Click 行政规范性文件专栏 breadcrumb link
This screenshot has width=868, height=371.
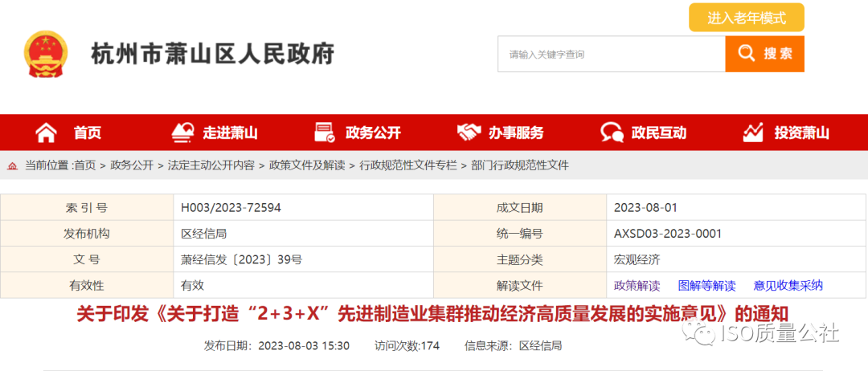coord(408,165)
